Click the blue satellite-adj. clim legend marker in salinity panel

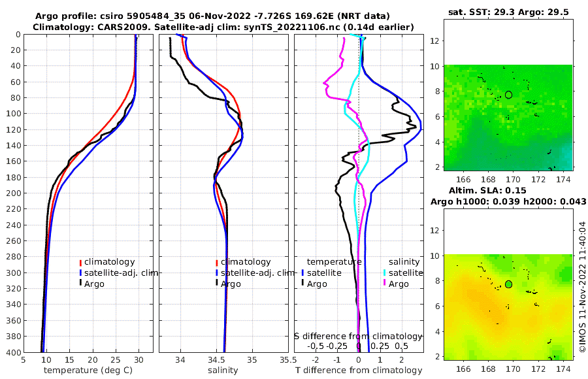217,272
